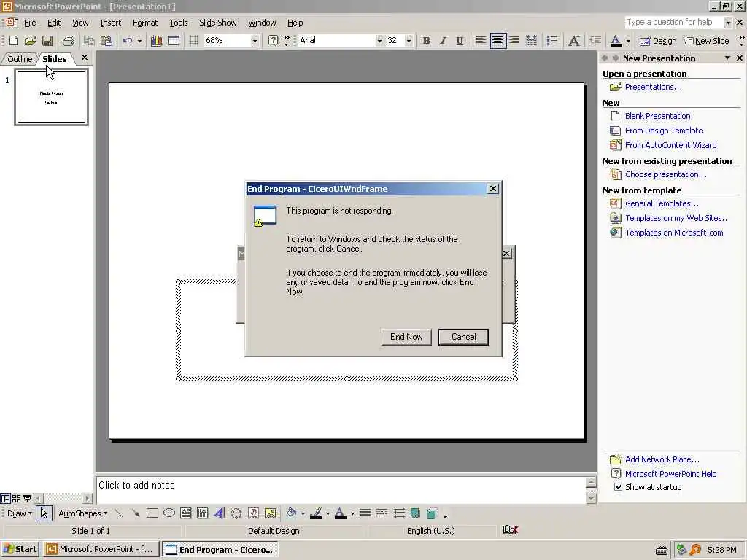Switch to the Outline tab

(20, 59)
